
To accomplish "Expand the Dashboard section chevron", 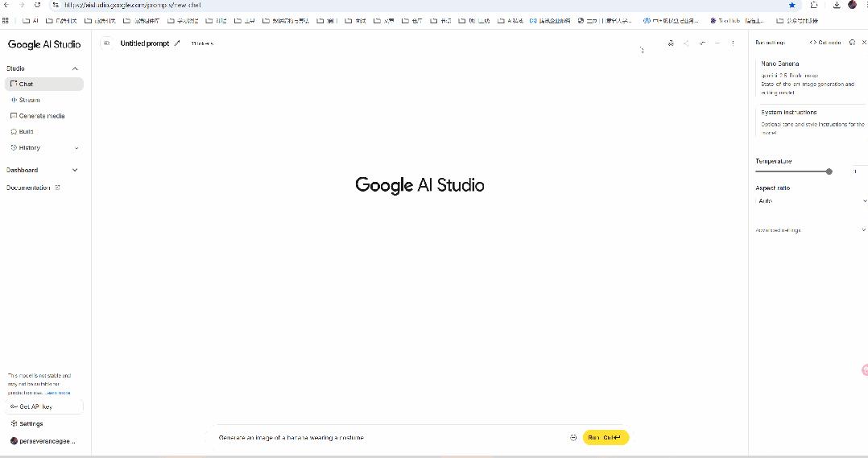I will [x=76, y=171].
